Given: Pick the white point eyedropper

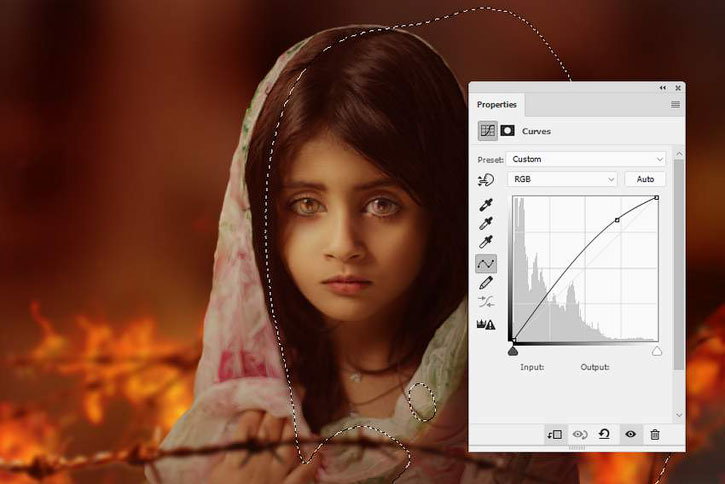Looking at the screenshot, I should pos(486,242).
